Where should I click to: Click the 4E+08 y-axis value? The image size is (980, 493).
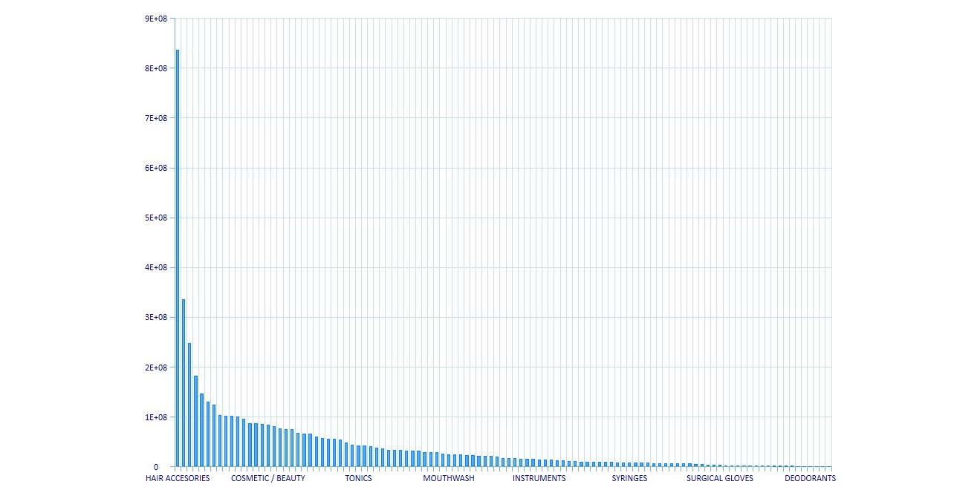[x=157, y=267]
